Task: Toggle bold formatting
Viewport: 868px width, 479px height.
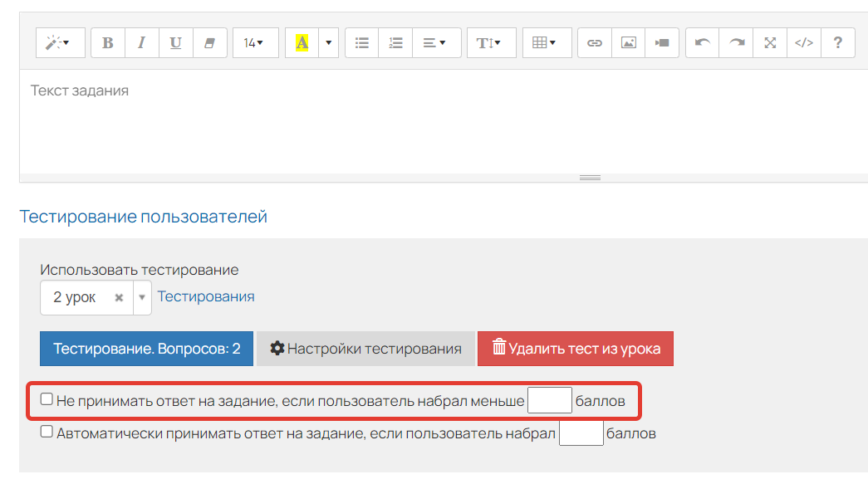Action: click(x=108, y=42)
